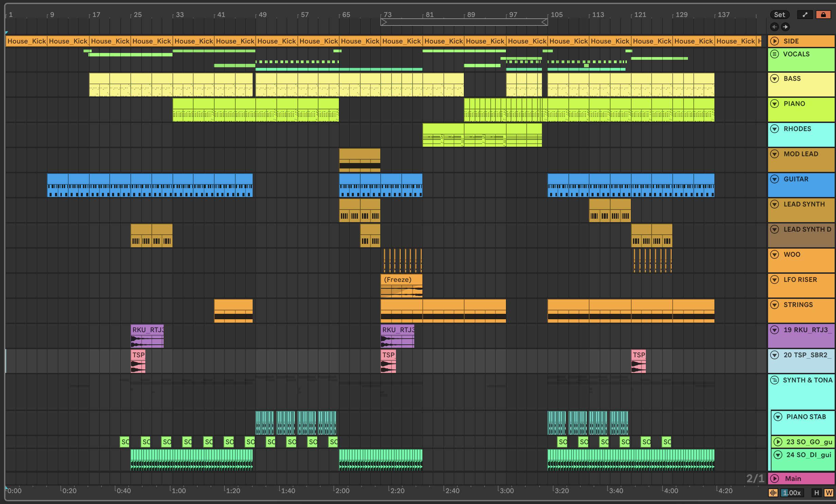Image resolution: width=836 pixels, height=504 pixels.
Task: Unfold the MOD LEAD track
Action: [x=775, y=154]
